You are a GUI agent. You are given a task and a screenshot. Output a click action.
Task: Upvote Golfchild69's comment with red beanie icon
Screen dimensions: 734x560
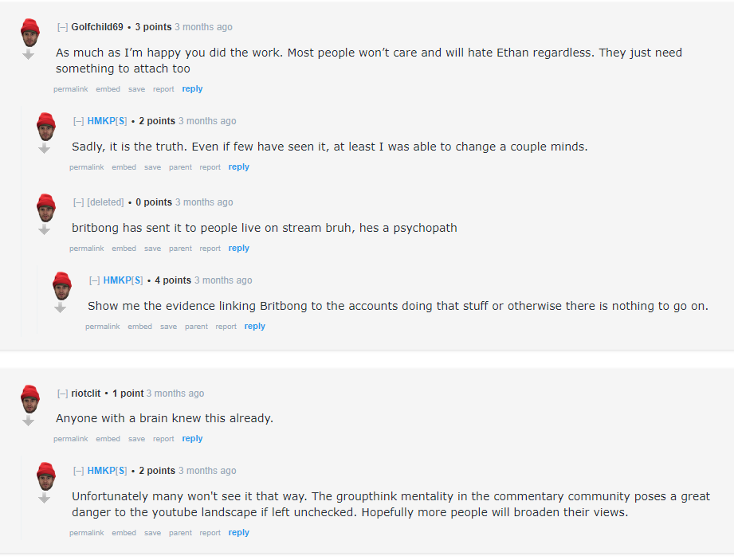click(x=30, y=33)
